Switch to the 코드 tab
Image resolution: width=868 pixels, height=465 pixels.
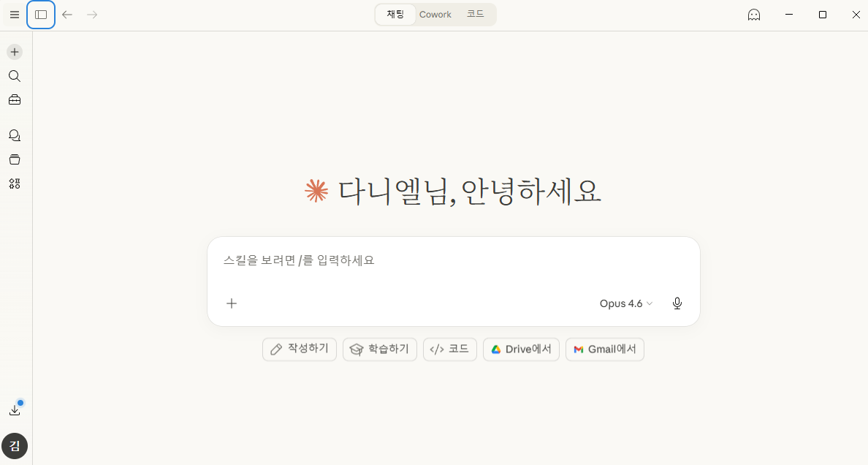pos(476,14)
